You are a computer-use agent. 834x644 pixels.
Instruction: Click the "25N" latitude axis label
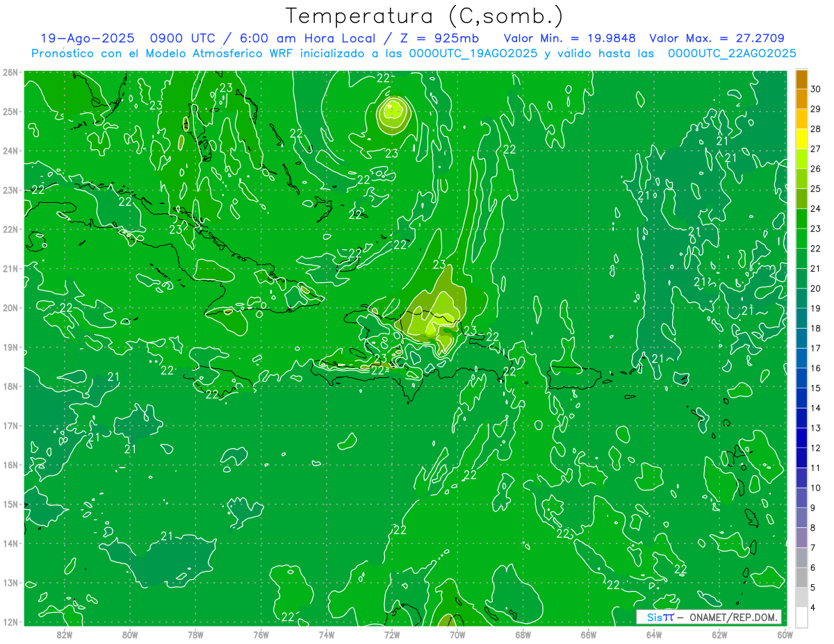point(10,112)
